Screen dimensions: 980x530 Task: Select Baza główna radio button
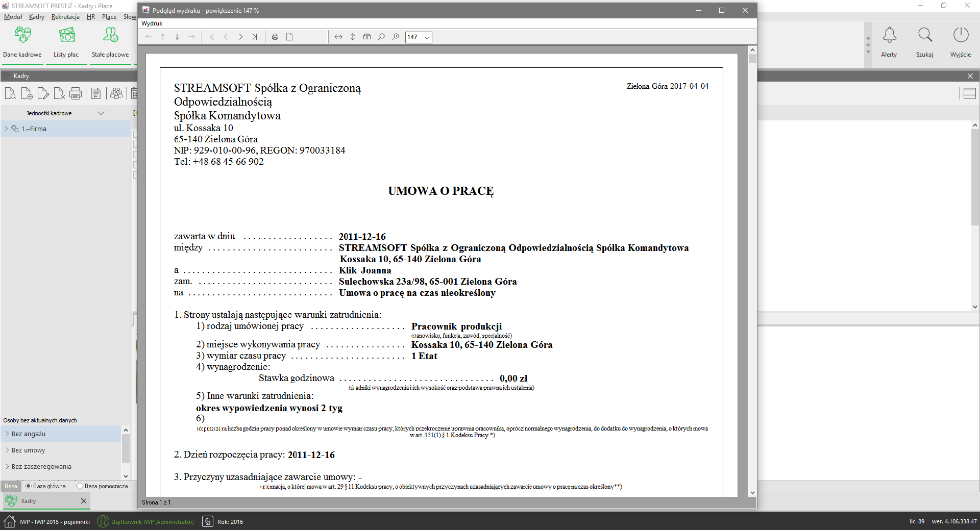pyautogui.click(x=29, y=486)
